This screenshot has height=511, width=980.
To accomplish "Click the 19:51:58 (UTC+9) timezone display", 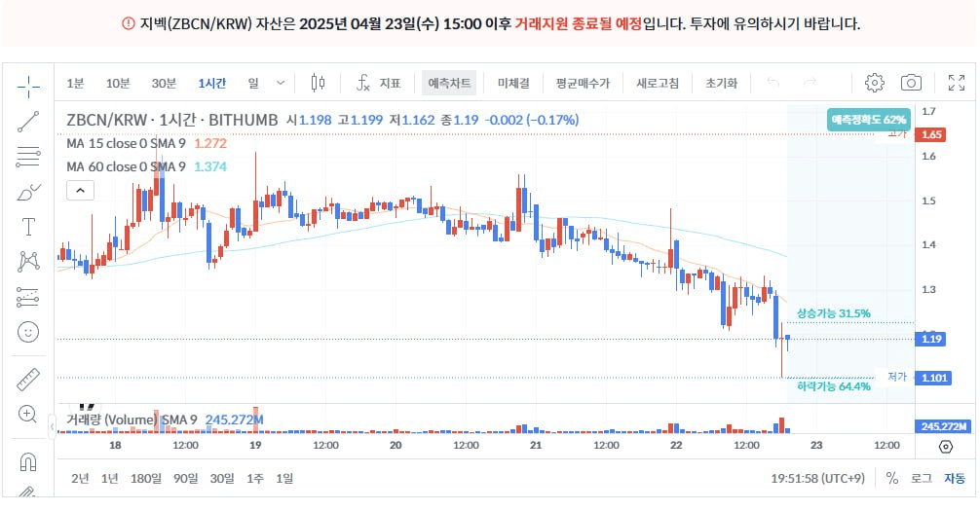I will (x=818, y=478).
